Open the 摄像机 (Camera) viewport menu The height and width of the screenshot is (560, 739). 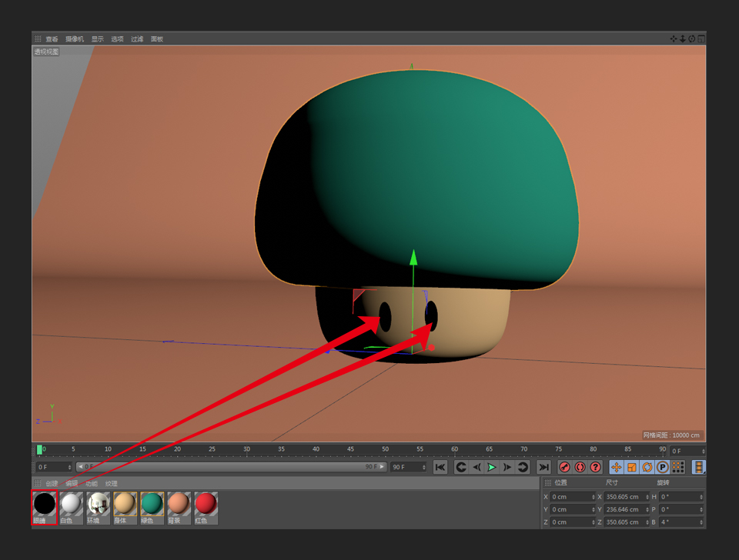[74, 39]
